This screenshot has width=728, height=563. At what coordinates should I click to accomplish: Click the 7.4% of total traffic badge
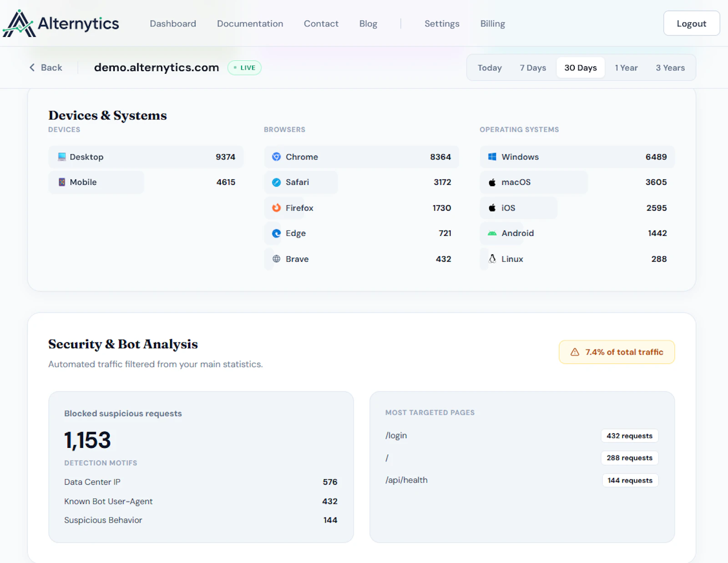617,352
